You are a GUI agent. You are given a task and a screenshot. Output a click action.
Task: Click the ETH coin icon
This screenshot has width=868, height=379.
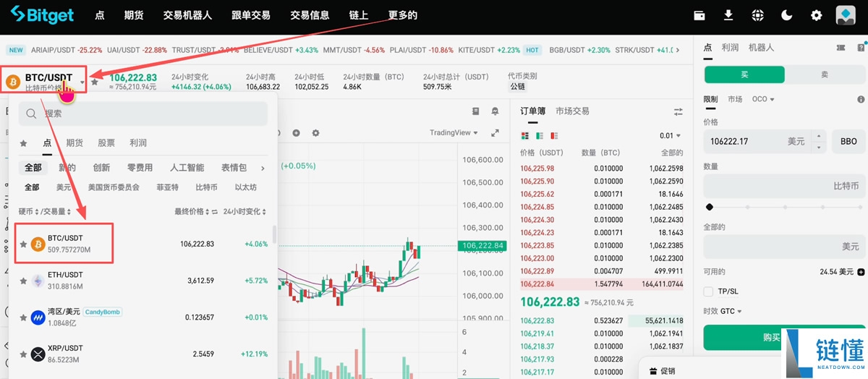point(38,281)
